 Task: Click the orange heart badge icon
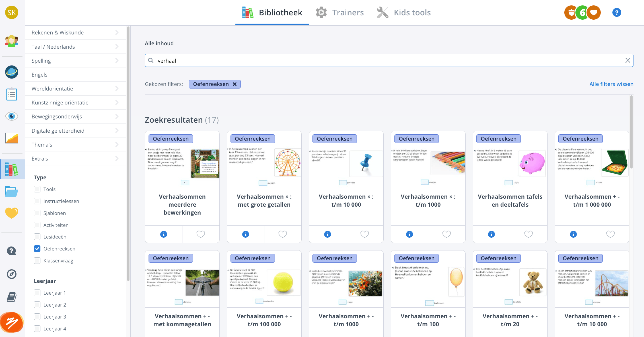coord(594,13)
